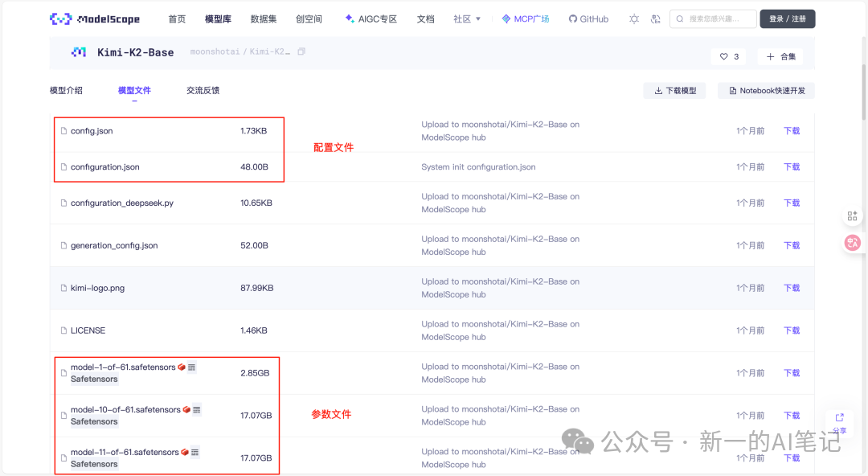The height and width of the screenshot is (476, 868).
Task: Click the Kimi-K2-Base model avatar icon
Action: click(x=79, y=52)
